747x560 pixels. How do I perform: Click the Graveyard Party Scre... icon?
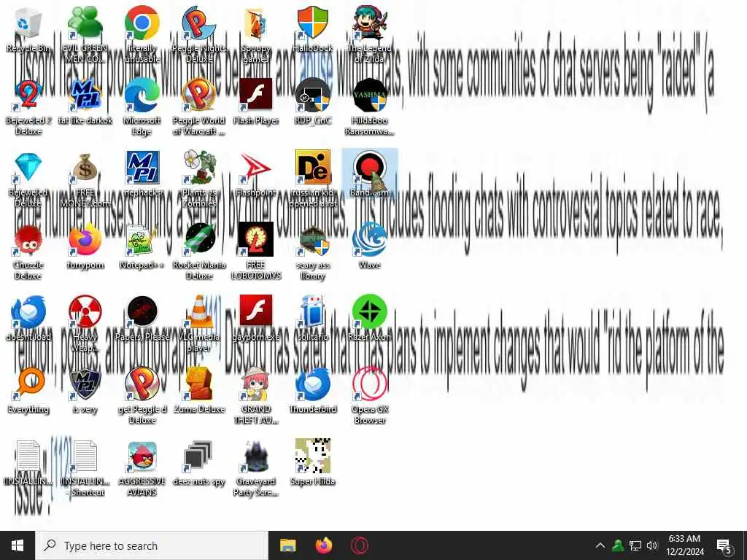pyautogui.click(x=256, y=457)
